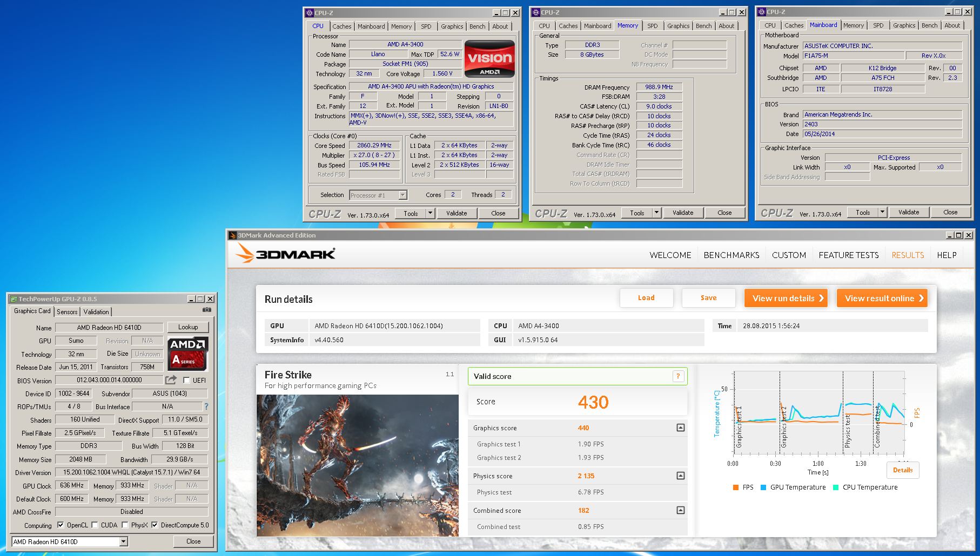This screenshot has width=980, height=556.
Task: Open the About tab in CPU-Z Memory window
Action: (x=726, y=26)
